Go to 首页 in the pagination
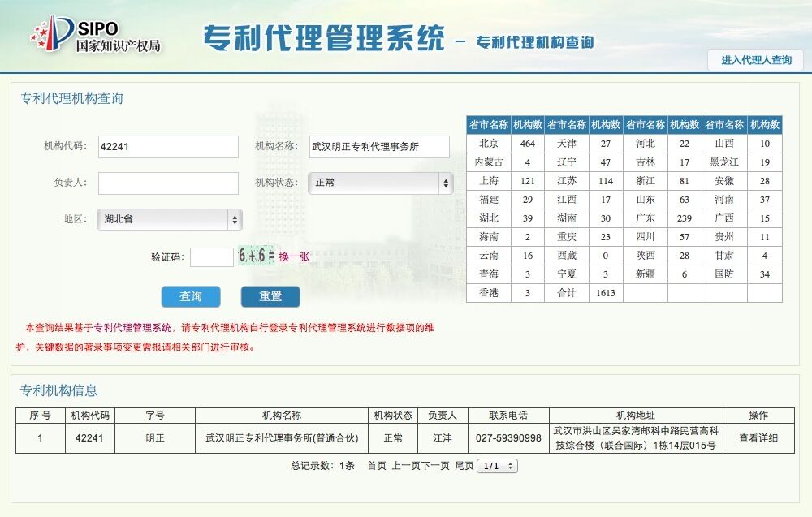This screenshot has width=812, height=517. [x=377, y=466]
